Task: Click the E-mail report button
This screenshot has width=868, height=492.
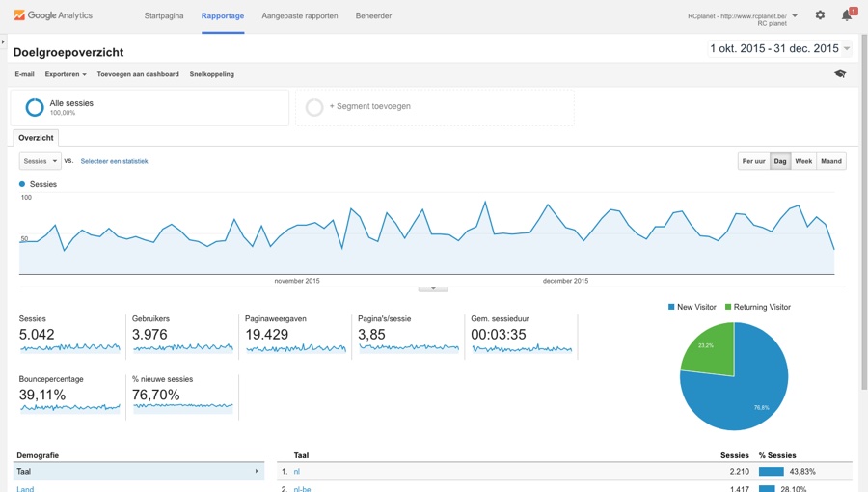Action: point(24,74)
